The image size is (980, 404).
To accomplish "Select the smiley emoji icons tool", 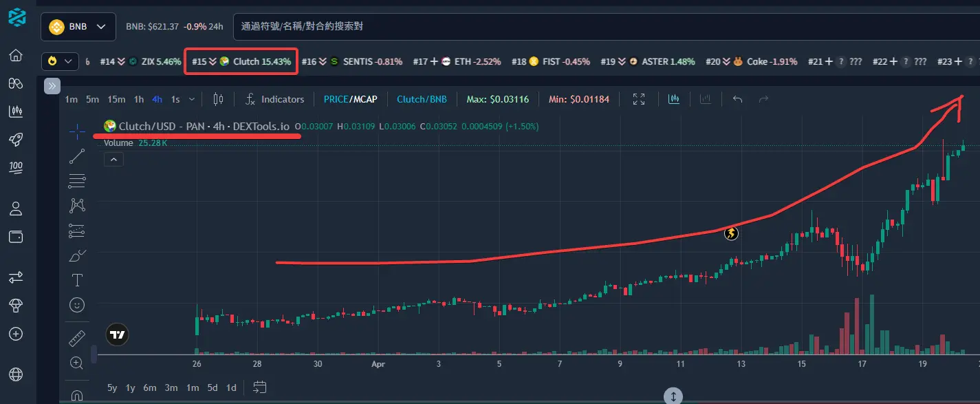I will coord(78,304).
